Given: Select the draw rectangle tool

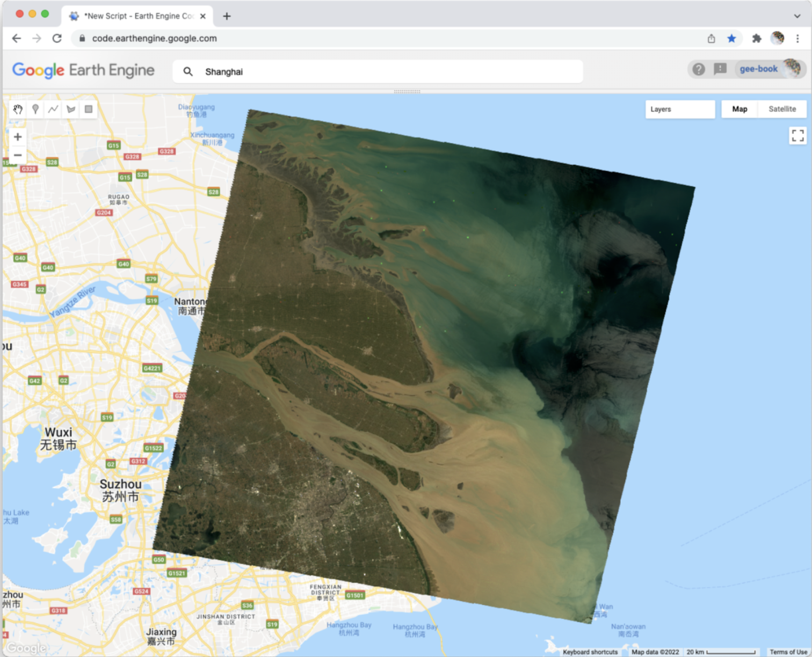Looking at the screenshot, I should pyautogui.click(x=89, y=109).
